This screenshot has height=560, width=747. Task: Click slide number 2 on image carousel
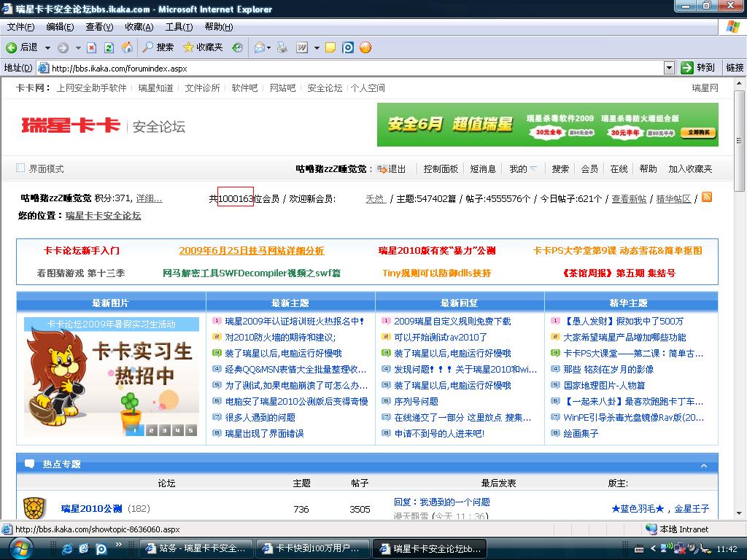point(150,430)
